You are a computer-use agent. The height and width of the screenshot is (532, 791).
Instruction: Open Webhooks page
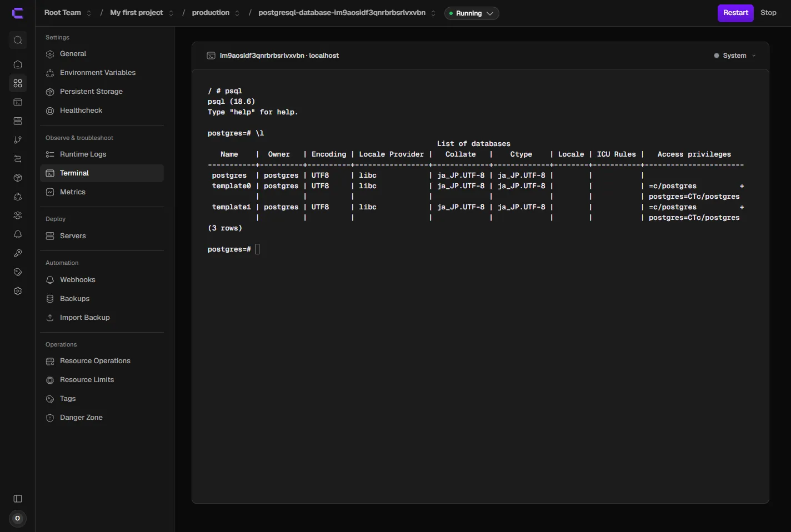102,280
